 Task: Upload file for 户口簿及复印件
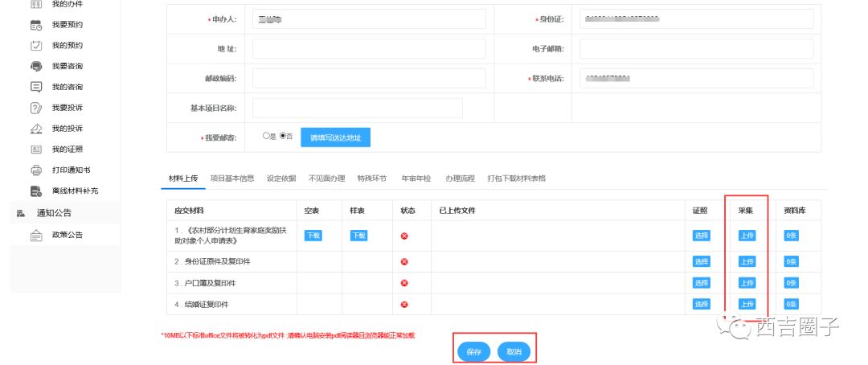(747, 283)
